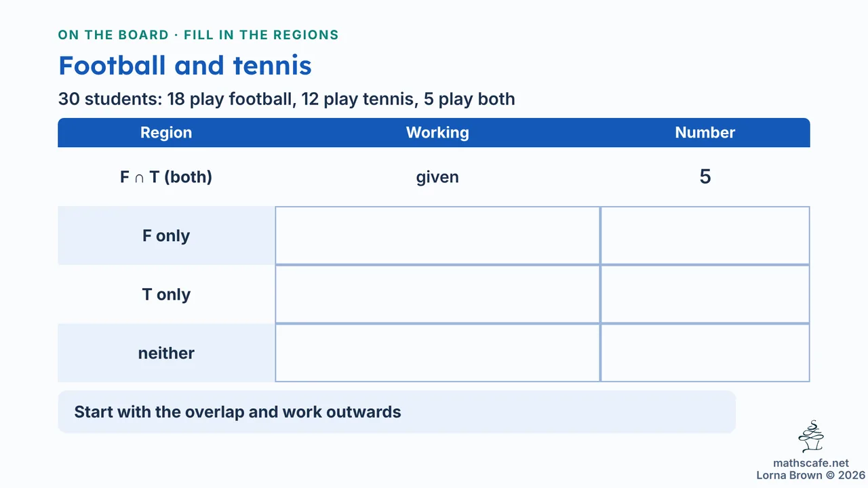Click the Working column header
Image resolution: width=868 pixels, height=488 pixels.
437,133
